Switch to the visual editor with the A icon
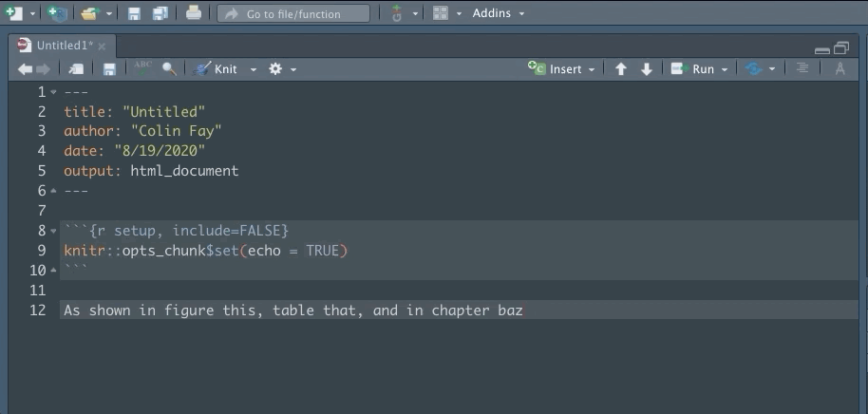Image resolution: width=868 pixels, height=414 pixels. (x=840, y=68)
